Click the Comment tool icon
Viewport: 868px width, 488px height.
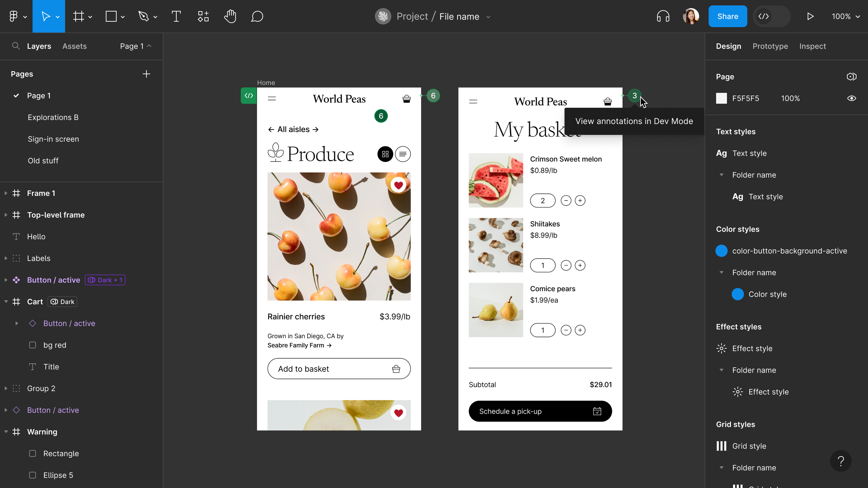pyautogui.click(x=256, y=16)
